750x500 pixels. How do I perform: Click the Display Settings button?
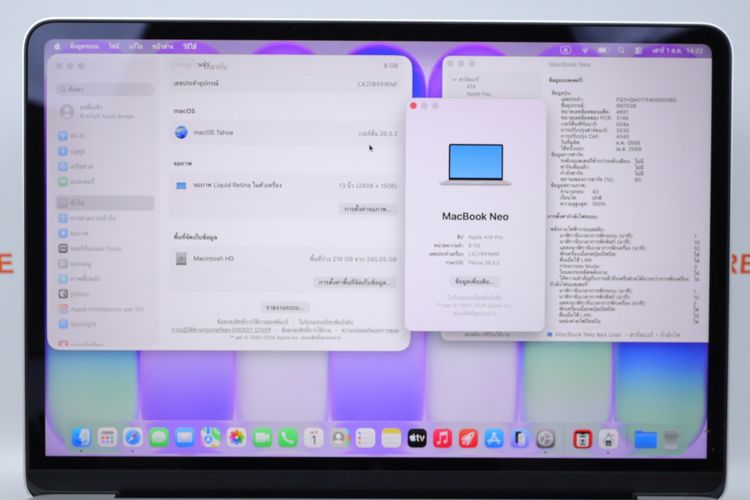click(368, 209)
